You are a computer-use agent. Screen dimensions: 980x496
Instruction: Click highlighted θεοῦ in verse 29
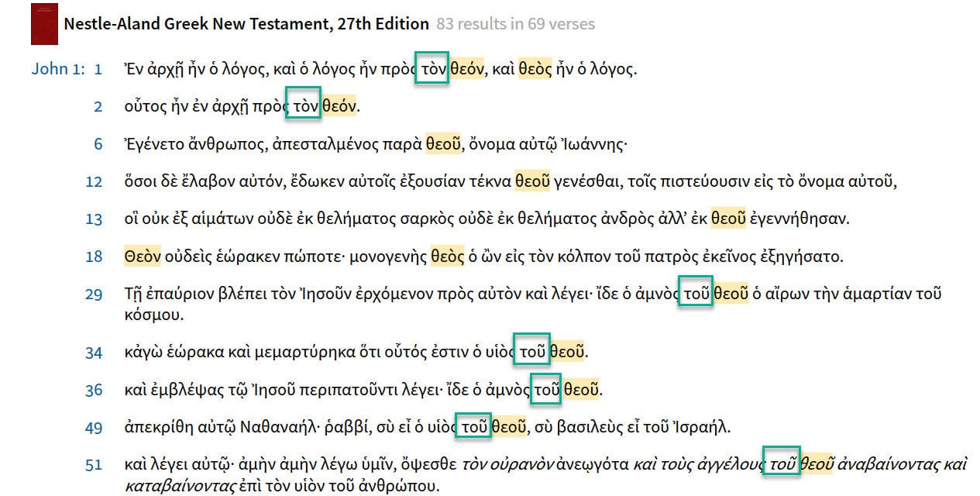point(731,294)
